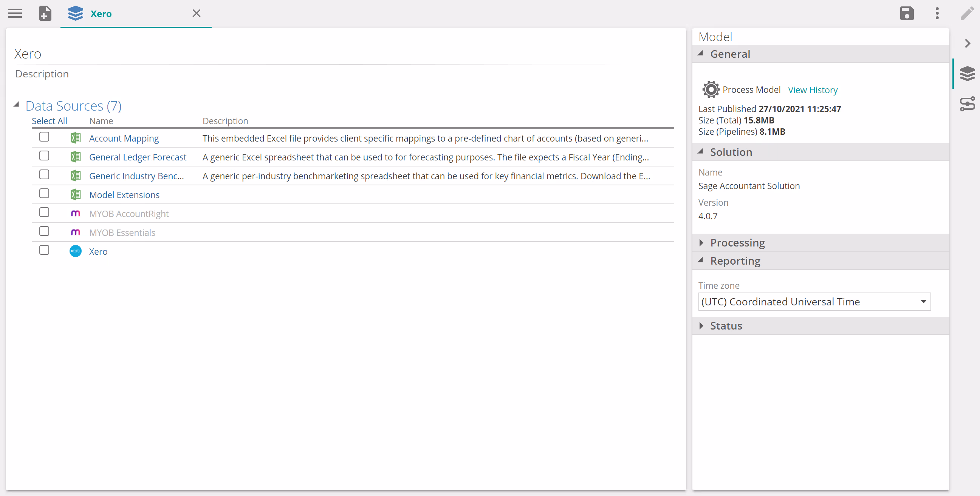Open the three-dot more options menu
Image resolution: width=980 pixels, height=496 pixels.
[937, 14]
